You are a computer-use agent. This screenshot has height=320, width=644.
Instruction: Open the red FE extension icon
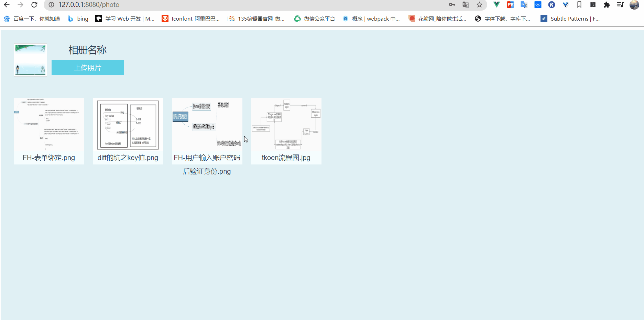[510, 5]
